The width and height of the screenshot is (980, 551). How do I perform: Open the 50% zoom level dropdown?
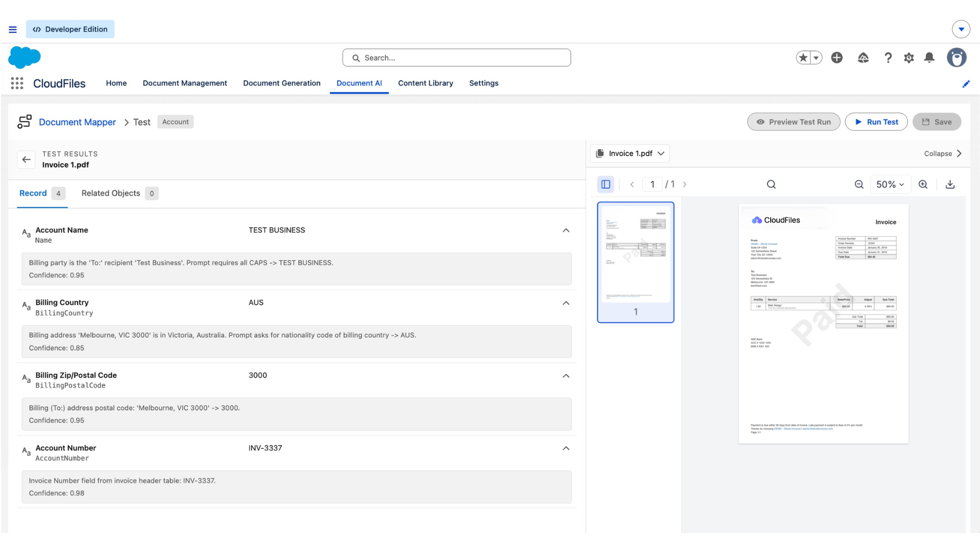(890, 184)
